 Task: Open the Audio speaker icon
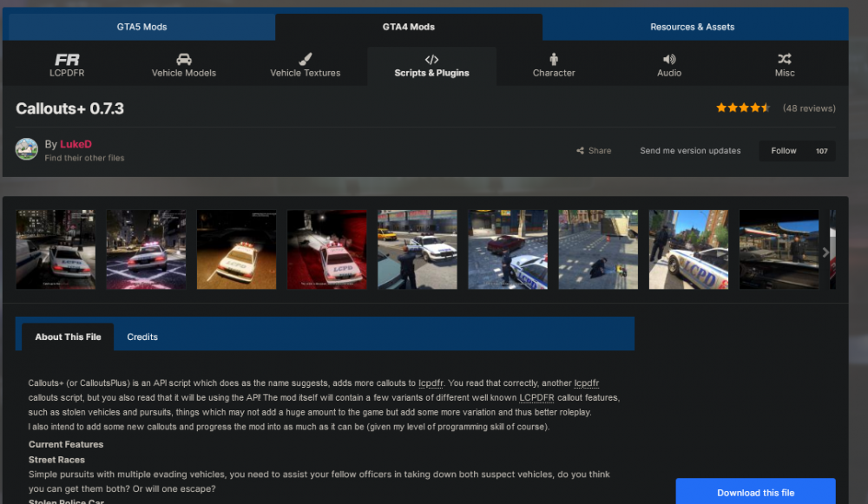pos(669,59)
